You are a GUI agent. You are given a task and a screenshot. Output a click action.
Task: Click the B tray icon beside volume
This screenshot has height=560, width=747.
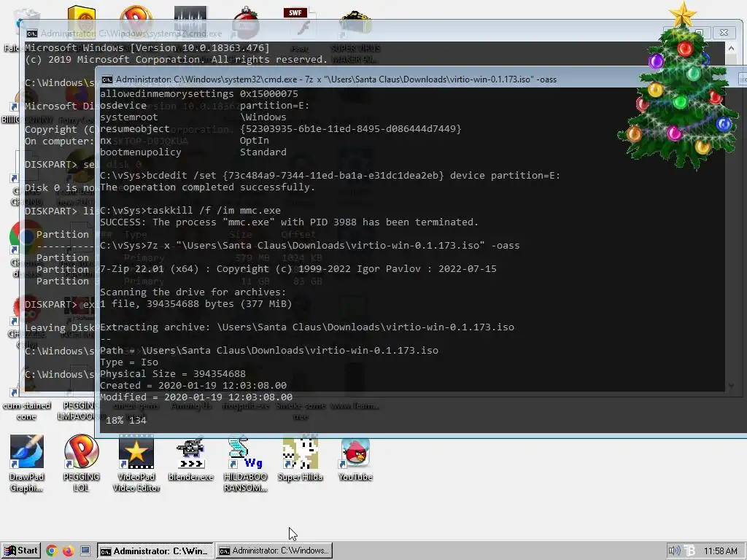(x=689, y=551)
